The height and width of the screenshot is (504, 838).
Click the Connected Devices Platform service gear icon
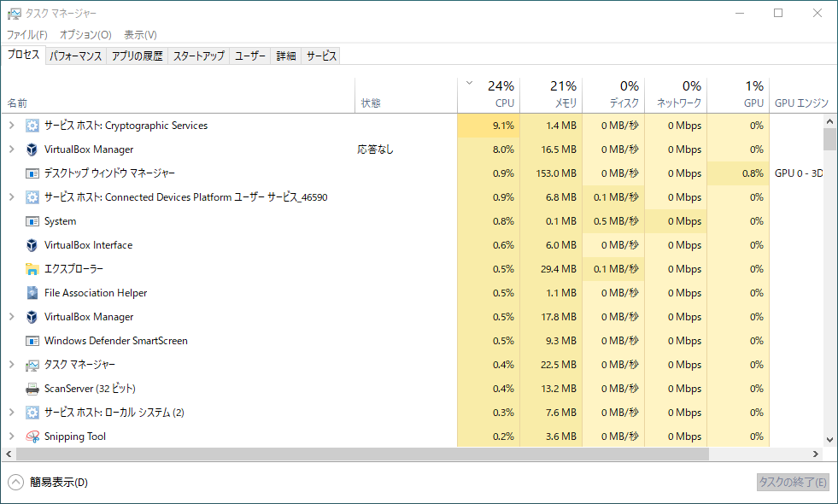point(32,197)
